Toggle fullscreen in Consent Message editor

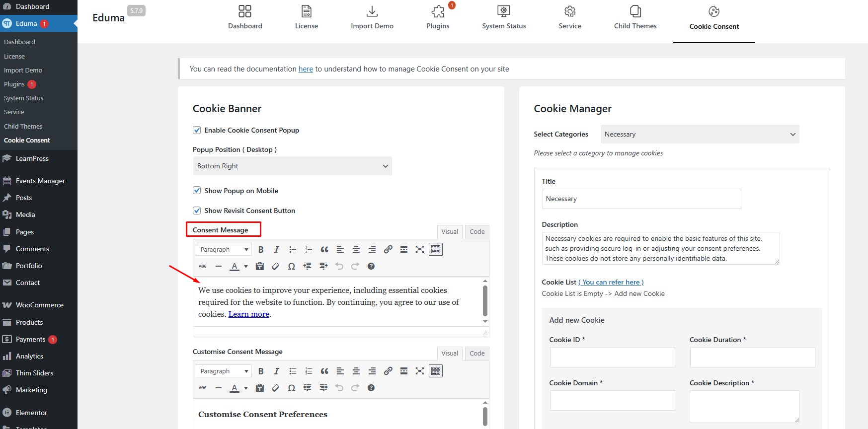[420, 249]
